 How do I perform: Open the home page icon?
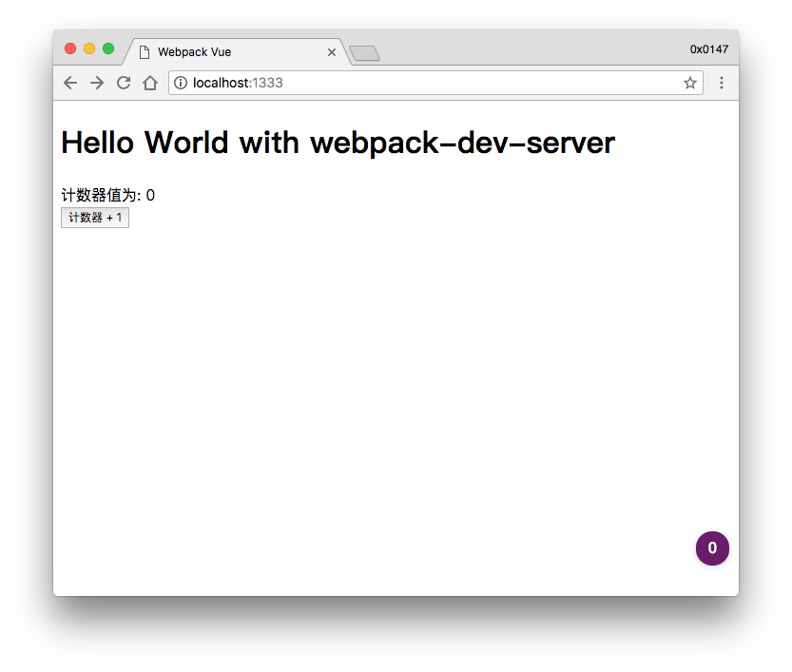pos(149,83)
